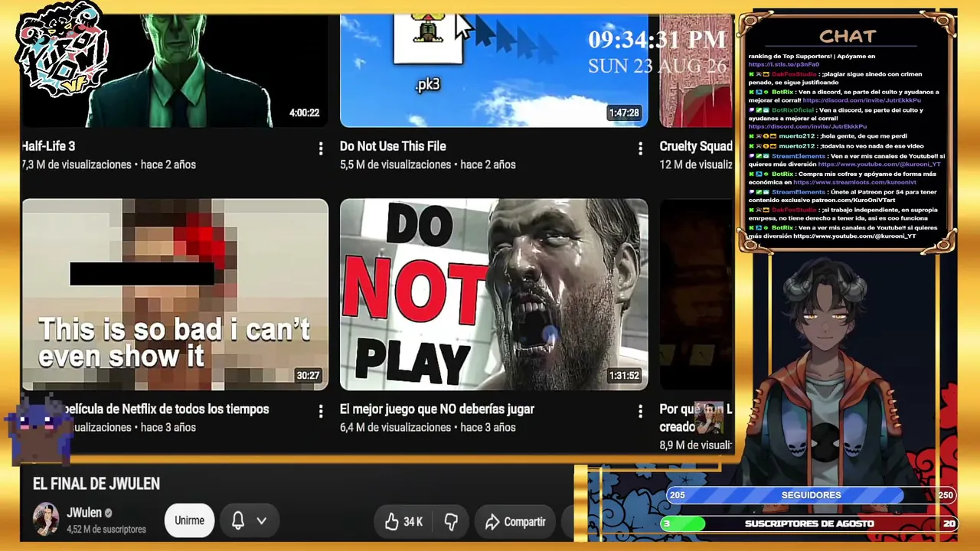Open the t.stls.to link in chat
Viewport: 980px width, 551px height.
[x=784, y=65]
